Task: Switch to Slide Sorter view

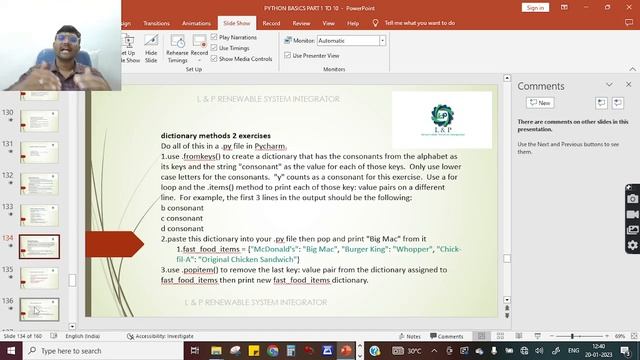Action: point(500,336)
